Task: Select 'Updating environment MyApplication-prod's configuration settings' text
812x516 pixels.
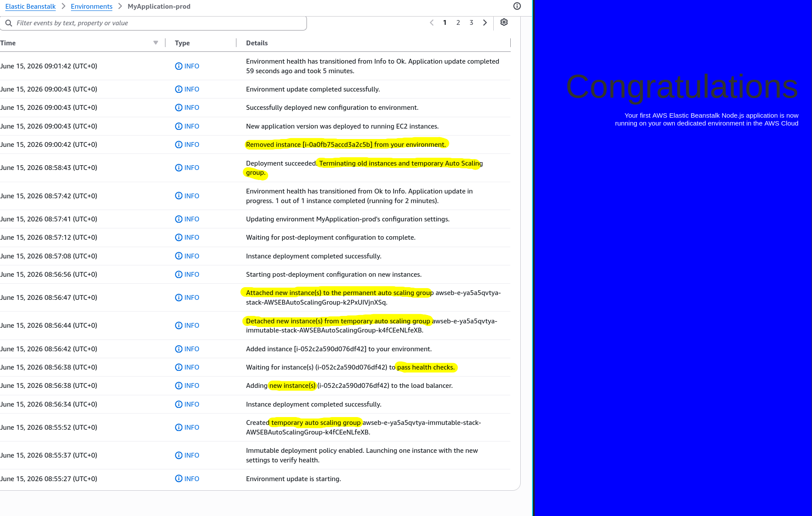Action: [x=348, y=219]
